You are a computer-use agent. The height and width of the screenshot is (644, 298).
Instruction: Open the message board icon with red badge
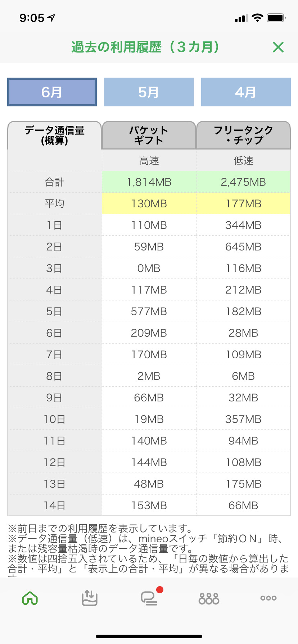149,598
